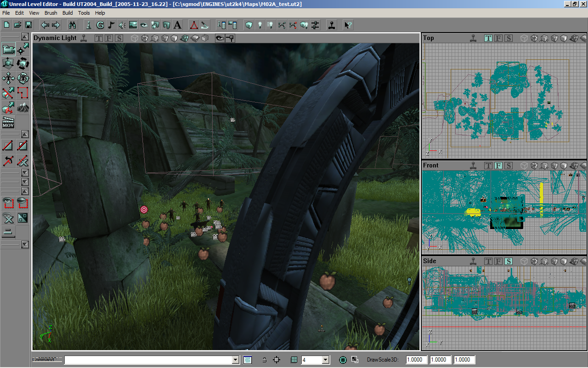Viewport: 588px width, 368px height.
Task: Switch Dynamic Light viewport to Front view (F)
Action: (x=109, y=38)
